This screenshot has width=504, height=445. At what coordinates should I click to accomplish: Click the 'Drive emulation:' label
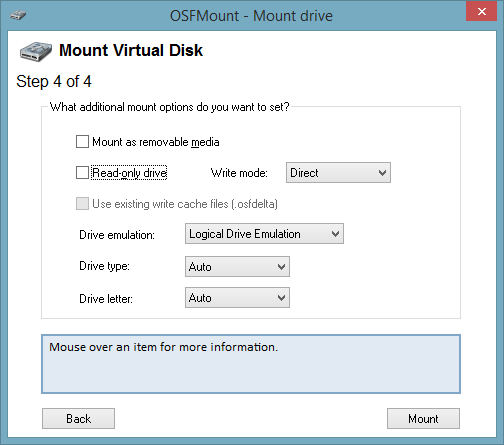pos(117,235)
